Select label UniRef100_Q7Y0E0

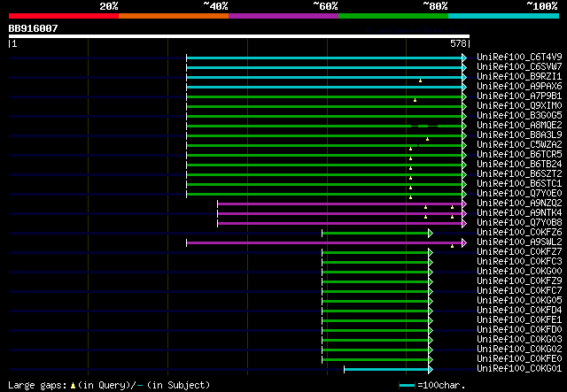pyautogui.click(x=519, y=194)
